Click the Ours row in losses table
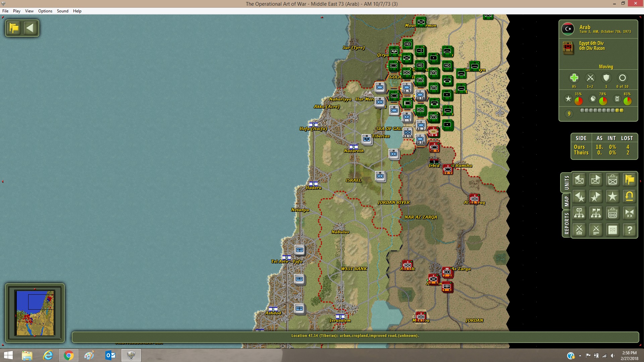The height and width of the screenshot is (362, 644). (x=604, y=147)
